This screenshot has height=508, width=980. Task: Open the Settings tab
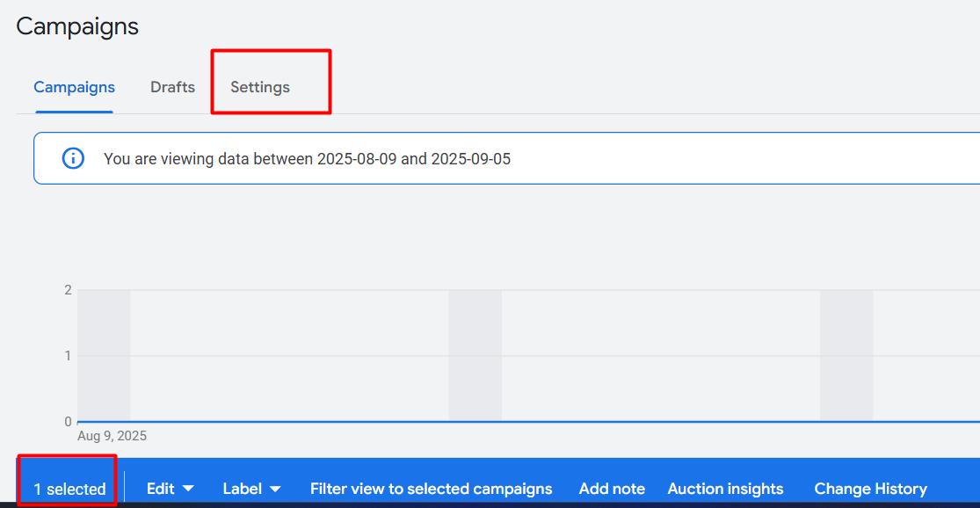coord(260,87)
